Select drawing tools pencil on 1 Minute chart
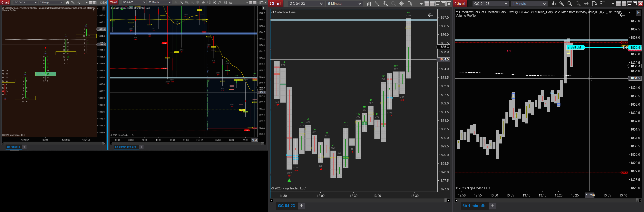The height and width of the screenshot is (212, 644). click(x=561, y=4)
